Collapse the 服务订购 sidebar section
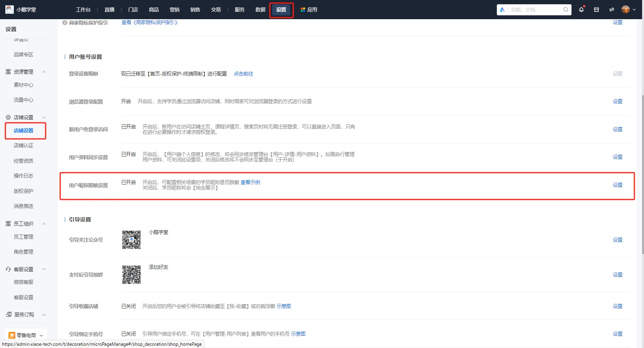This screenshot has height=348, width=644. click(x=44, y=315)
